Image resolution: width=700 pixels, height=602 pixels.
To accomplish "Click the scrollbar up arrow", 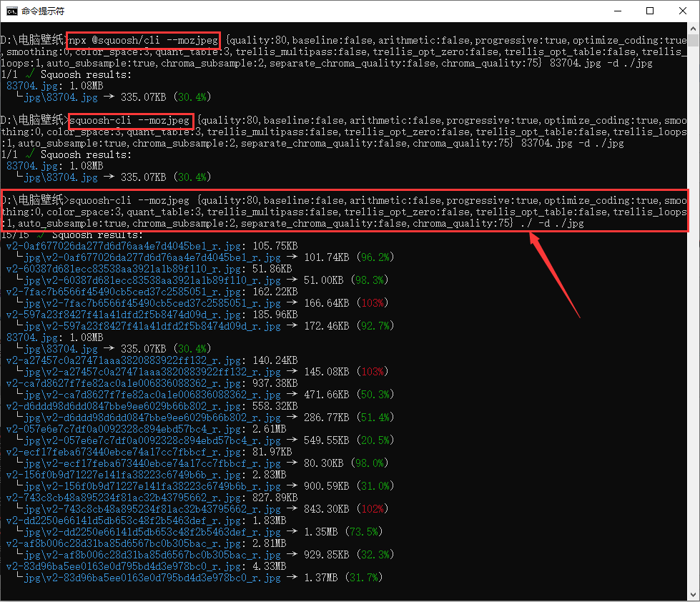I will click(693, 29).
